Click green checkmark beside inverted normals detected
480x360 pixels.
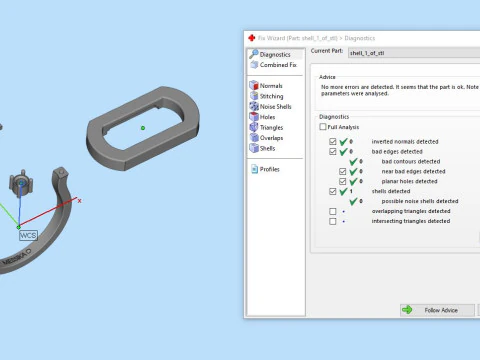(x=343, y=142)
